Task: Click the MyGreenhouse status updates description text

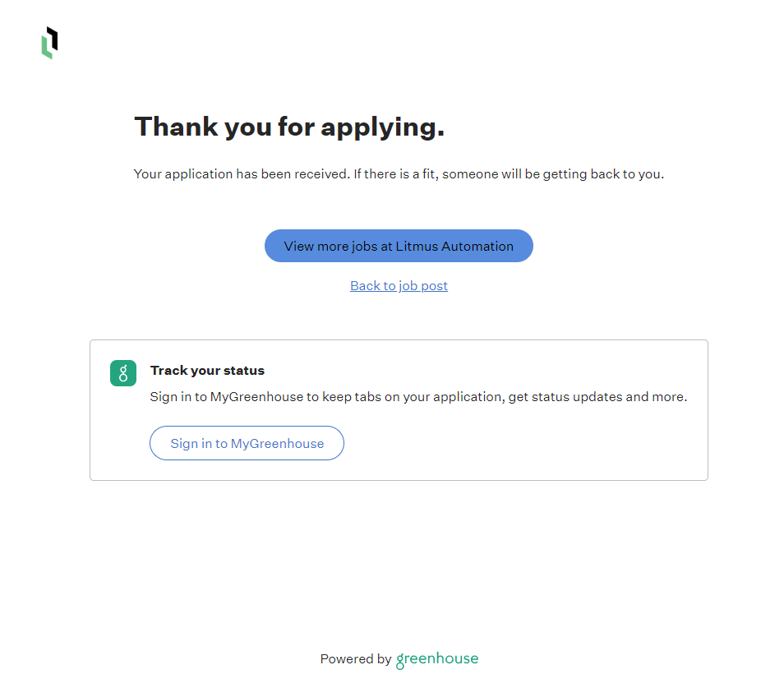Action: 418,397
